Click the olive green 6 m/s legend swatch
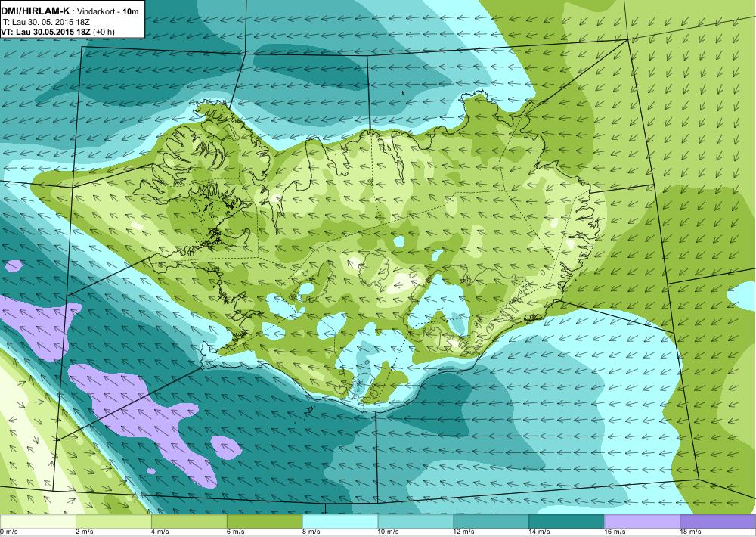The height and width of the screenshot is (537, 756). tap(265, 522)
